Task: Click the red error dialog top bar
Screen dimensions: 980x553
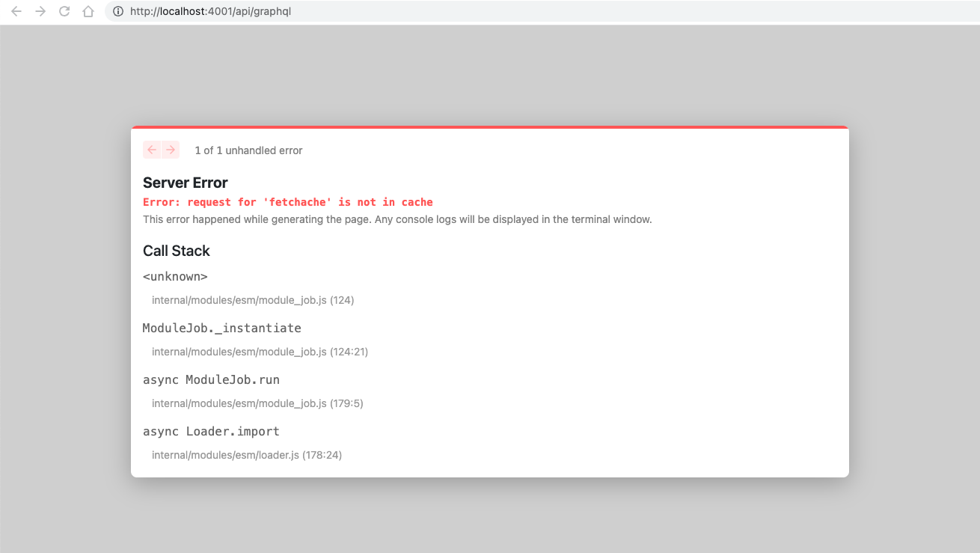Action: coord(490,126)
